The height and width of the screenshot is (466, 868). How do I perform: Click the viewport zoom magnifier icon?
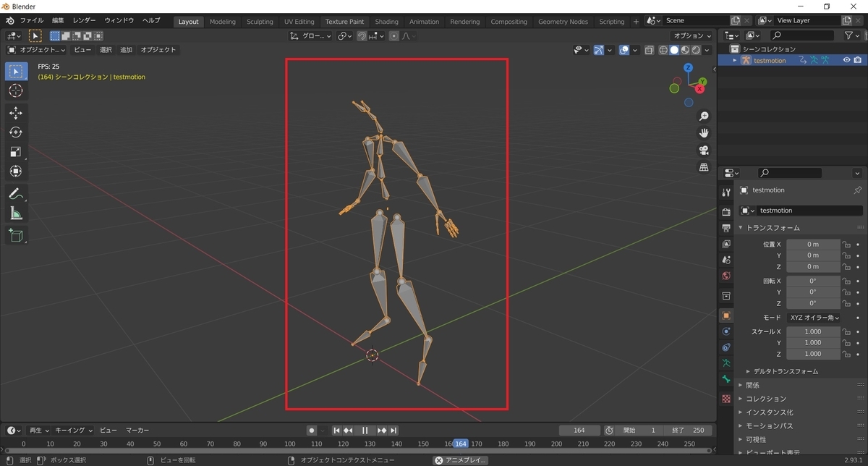[x=704, y=116]
